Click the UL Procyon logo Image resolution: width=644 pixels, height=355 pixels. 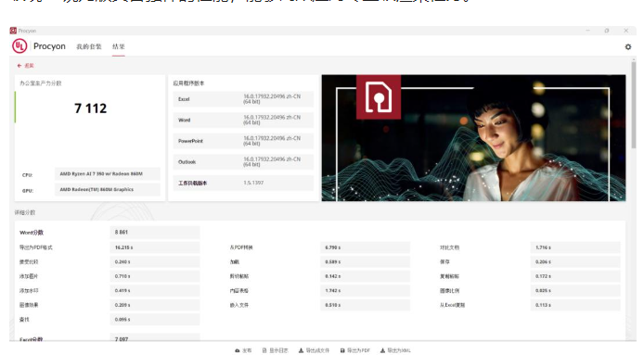19,46
